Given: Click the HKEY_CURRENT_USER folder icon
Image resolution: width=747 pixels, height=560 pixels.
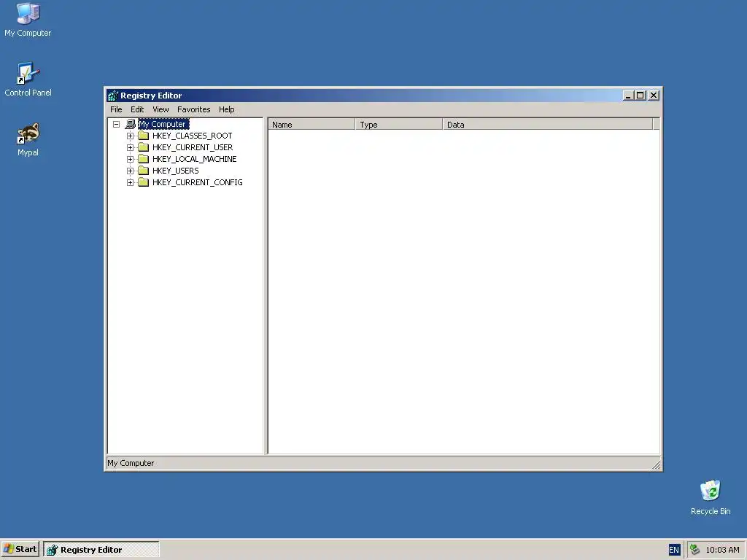Looking at the screenshot, I should tap(144, 147).
